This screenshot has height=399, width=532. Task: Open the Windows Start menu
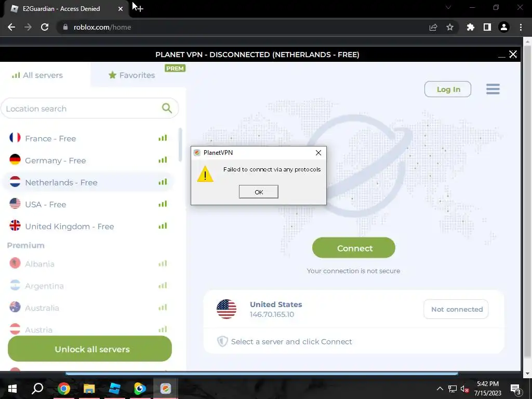click(x=12, y=389)
